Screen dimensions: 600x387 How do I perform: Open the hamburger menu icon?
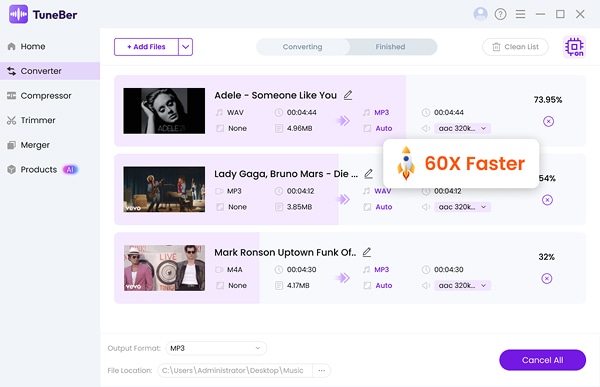point(520,14)
